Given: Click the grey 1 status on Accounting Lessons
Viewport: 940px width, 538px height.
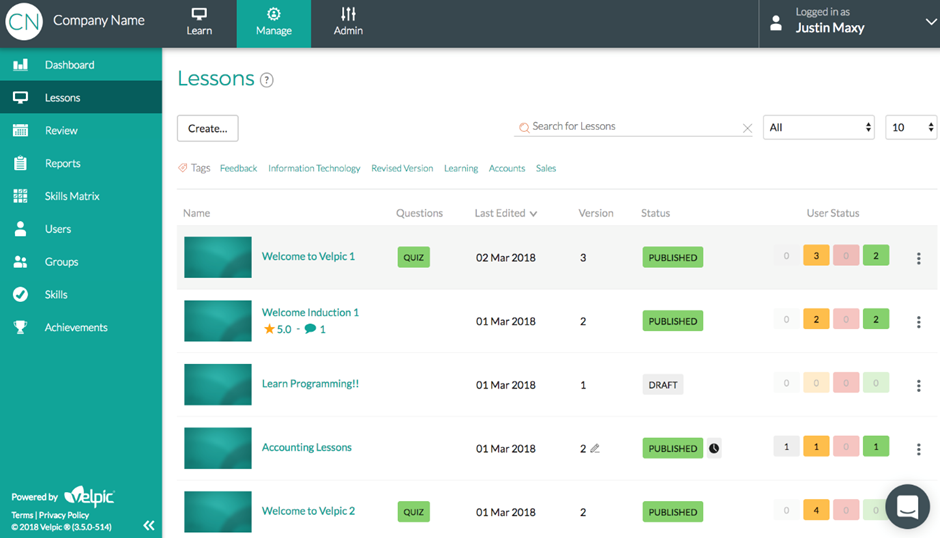Looking at the screenshot, I should (x=787, y=446).
